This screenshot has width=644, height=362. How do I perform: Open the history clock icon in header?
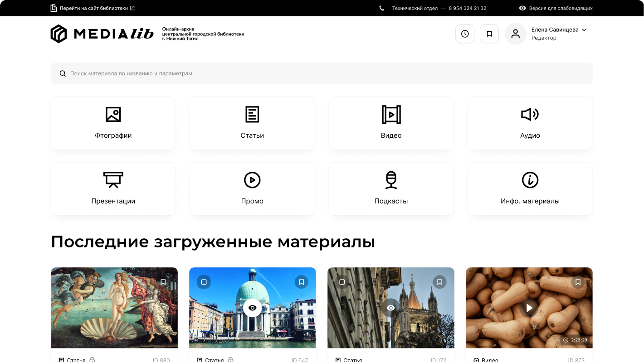click(465, 34)
